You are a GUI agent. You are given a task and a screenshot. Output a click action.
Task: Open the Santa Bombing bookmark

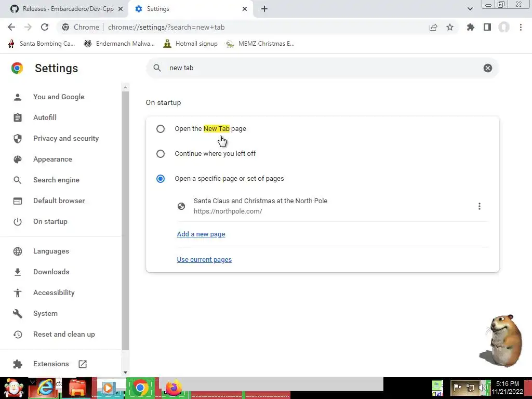(x=42, y=44)
